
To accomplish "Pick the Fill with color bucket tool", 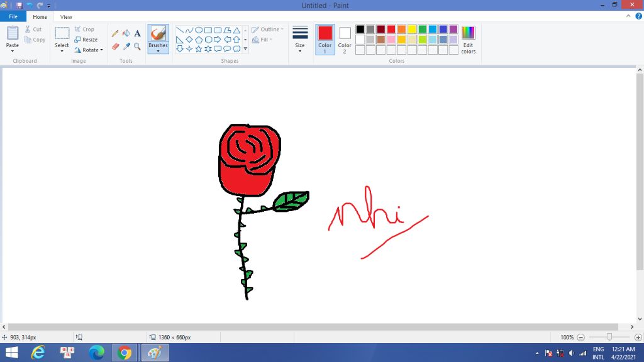I will [126, 33].
